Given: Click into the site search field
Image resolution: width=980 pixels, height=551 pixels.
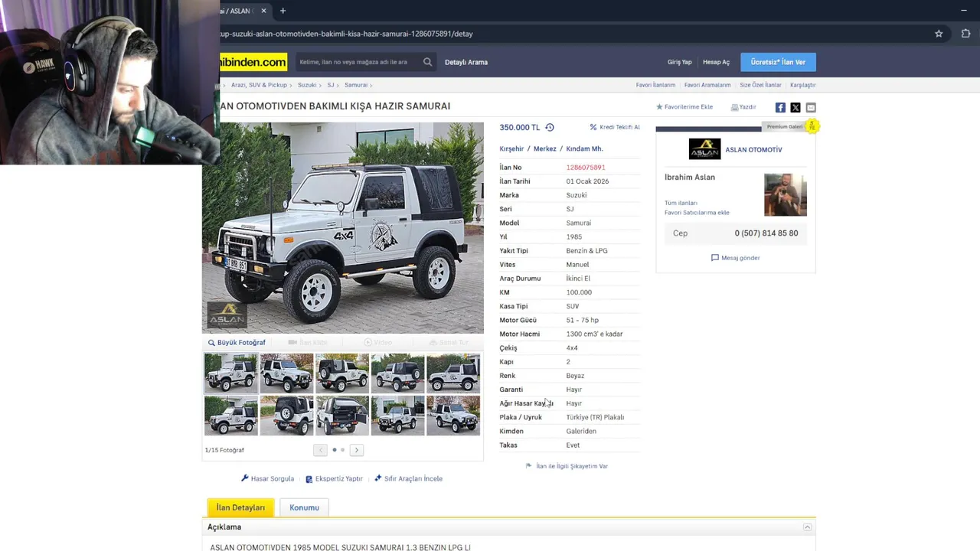Looking at the screenshot, I should coord(358,62).
